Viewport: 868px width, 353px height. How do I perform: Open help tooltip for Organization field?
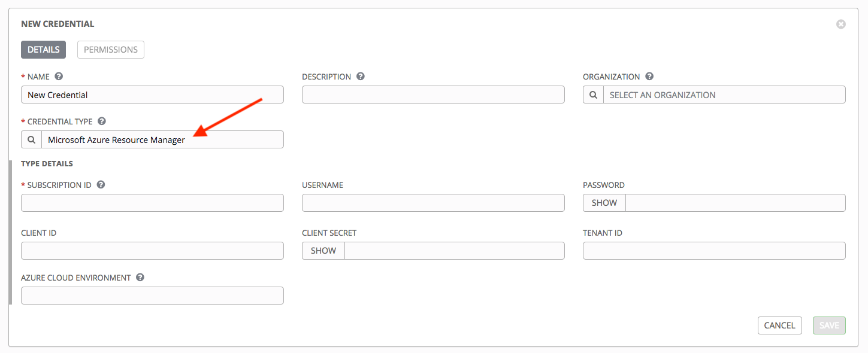(649, 77)
